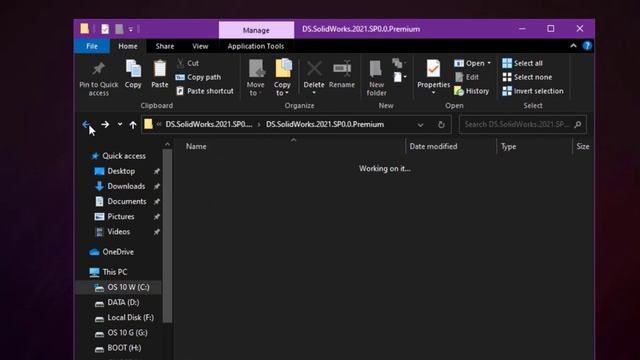This screenshot has height=360, width=640.
Task: Open Desktop in the navigation pane
Action: (x=121, y=171)
